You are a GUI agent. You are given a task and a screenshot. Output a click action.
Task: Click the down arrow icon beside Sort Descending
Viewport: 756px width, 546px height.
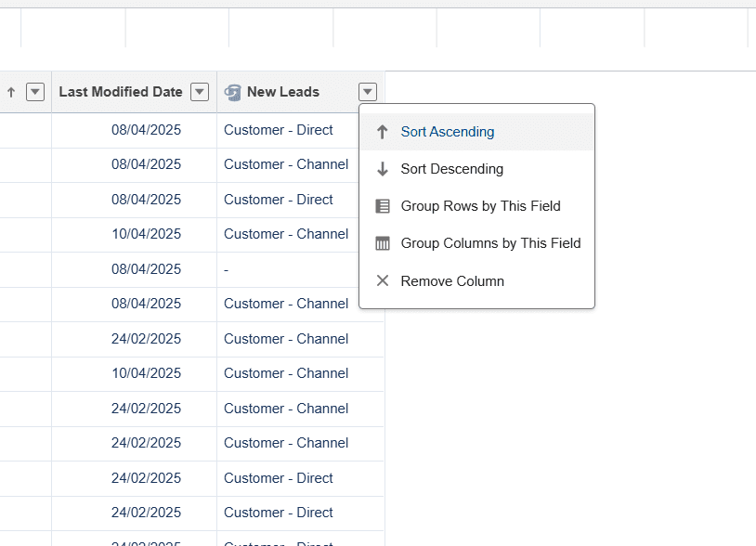[x=383, y=169]
